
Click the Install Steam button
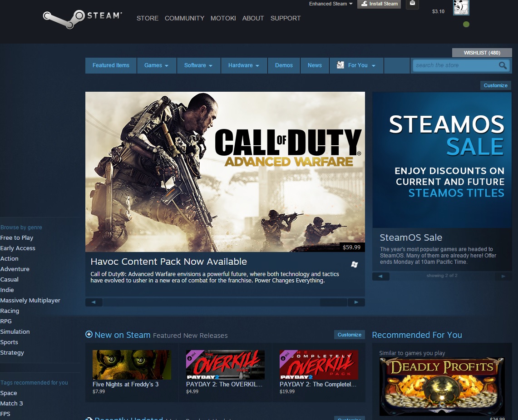tap(379, 4)
